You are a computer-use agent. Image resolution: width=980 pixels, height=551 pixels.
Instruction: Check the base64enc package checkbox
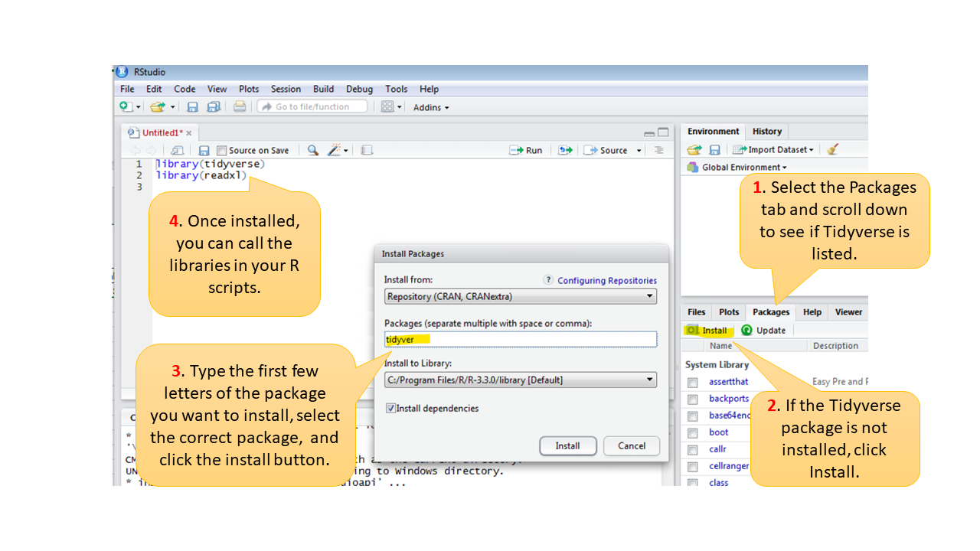[693, 416]
